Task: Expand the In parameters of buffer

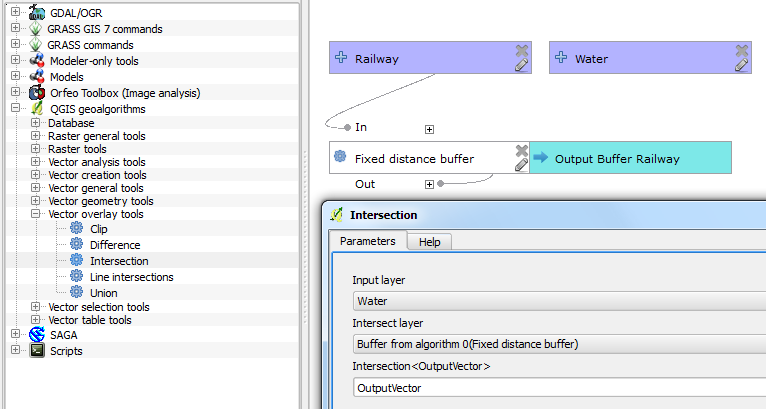Action: [x=429, y=129]
